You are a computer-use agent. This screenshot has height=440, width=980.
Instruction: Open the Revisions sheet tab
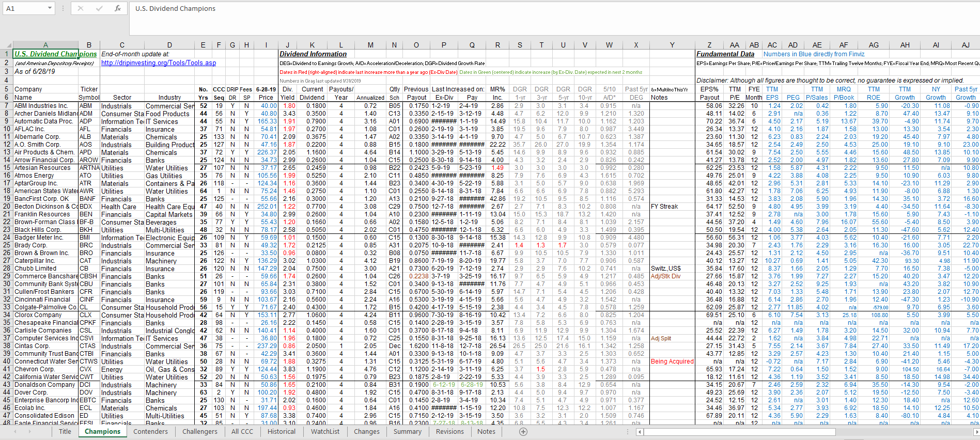tap(450, 432)
